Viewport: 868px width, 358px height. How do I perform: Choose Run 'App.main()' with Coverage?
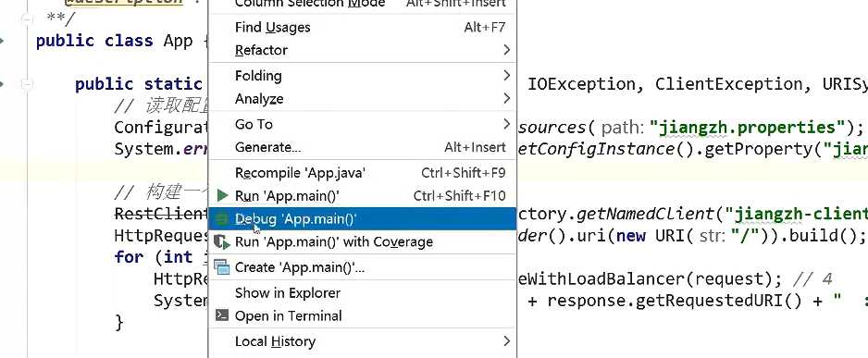(362, 241)
